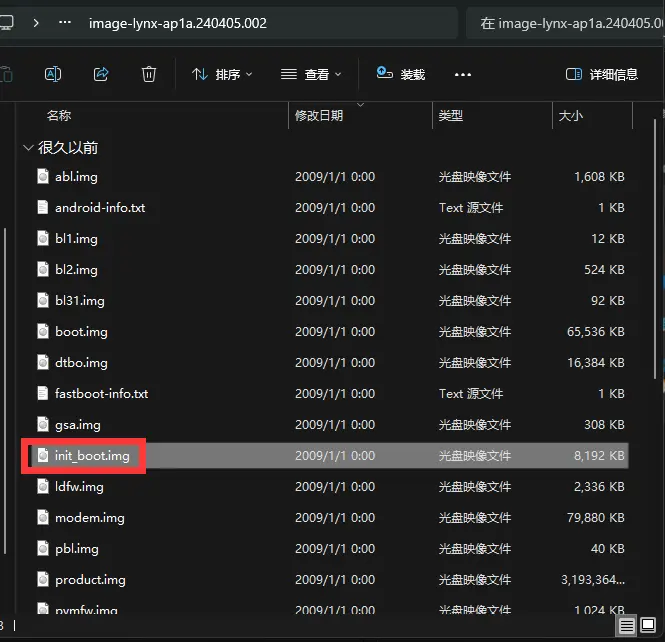Select the bl2.img file icon

click(43, 269)
